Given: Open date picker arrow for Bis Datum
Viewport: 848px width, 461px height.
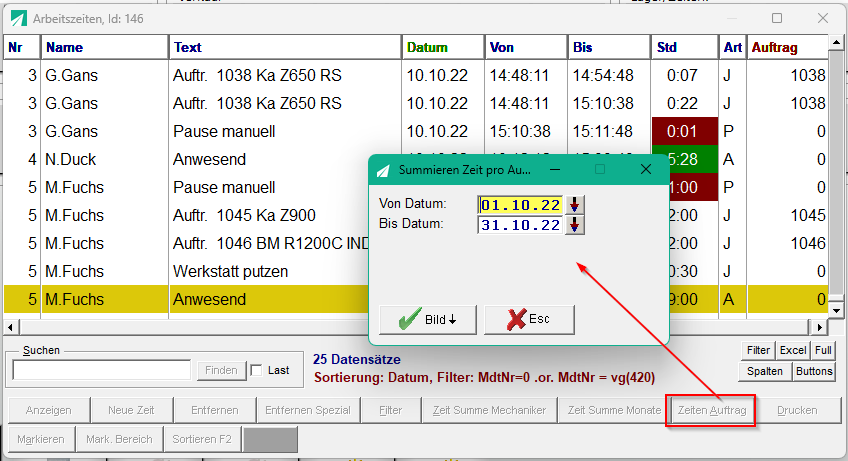Looking at the screenshot, I should tap(574, 225).
